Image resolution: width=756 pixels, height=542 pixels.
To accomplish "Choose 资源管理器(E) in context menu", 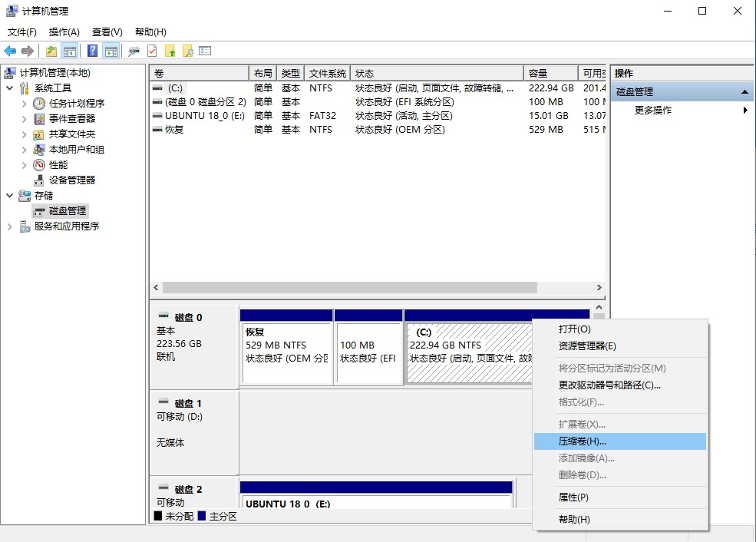I will (619, 345).
